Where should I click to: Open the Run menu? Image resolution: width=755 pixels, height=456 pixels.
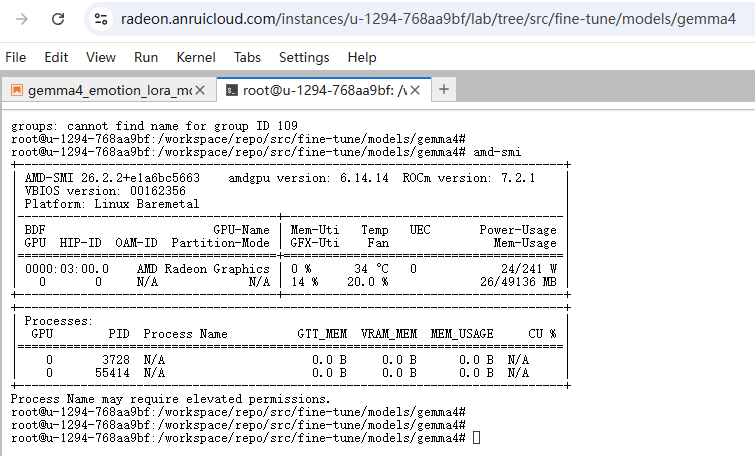click(x=146, y=57)
